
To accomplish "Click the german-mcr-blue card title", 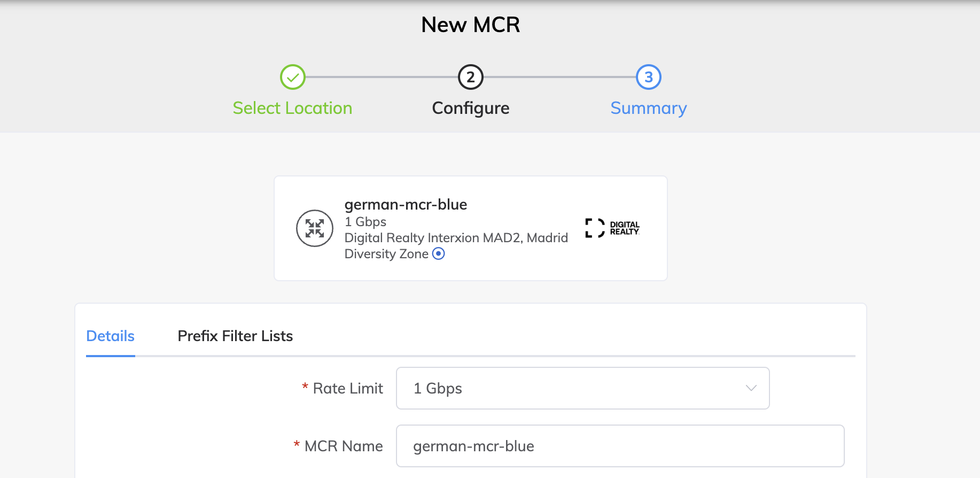I will tap(406, 204).
